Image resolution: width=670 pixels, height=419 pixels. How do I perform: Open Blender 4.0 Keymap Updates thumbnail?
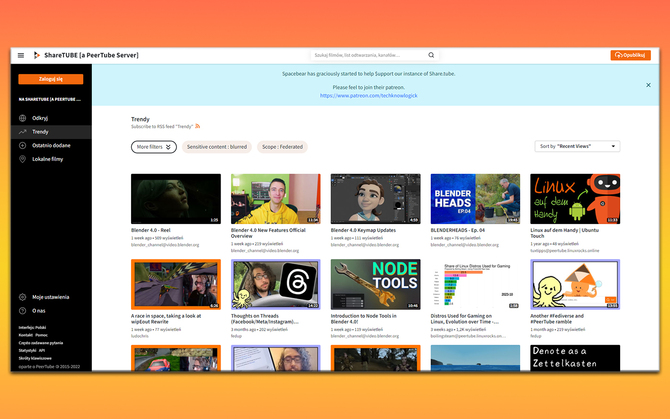coord(375,199)
